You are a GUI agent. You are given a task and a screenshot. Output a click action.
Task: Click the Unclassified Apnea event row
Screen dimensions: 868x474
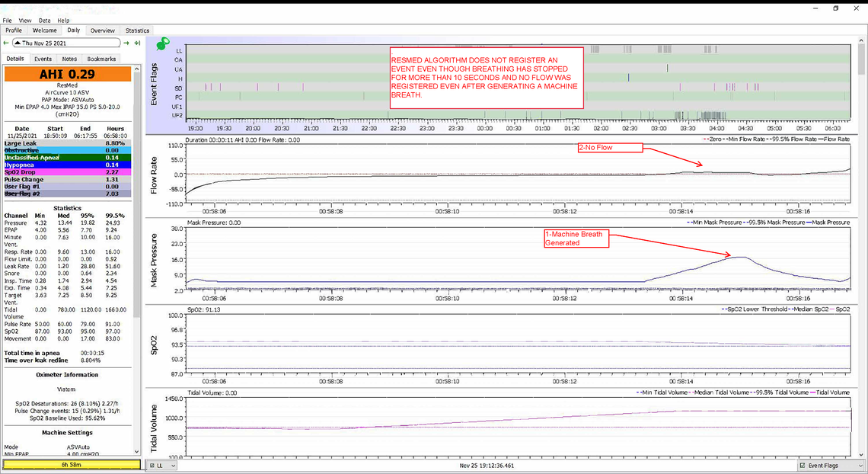coord(68,157)
